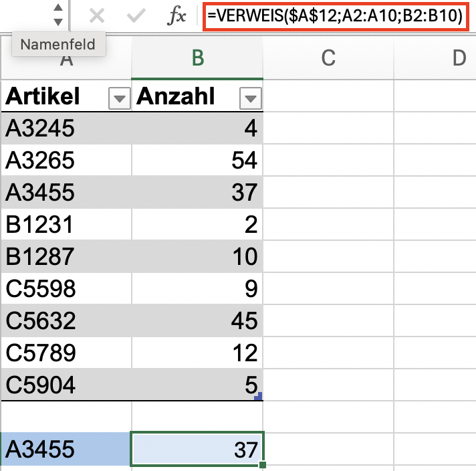Select cell A3245 in the table
Viewport: 476px width, 471px height.
pos(66,128)
